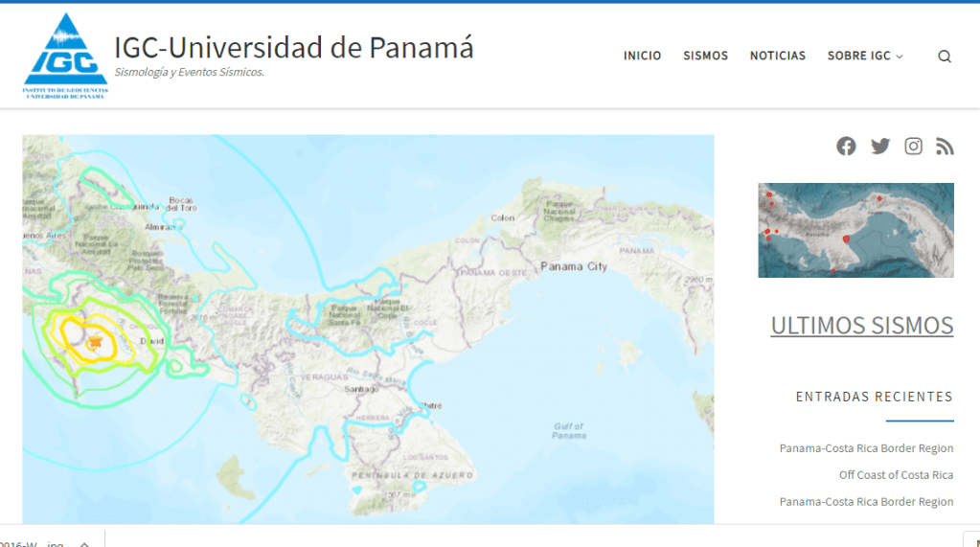Open the ULTIMOS SISMOS link
Viewport: 980px width, 547px height.
click(862, 325)
